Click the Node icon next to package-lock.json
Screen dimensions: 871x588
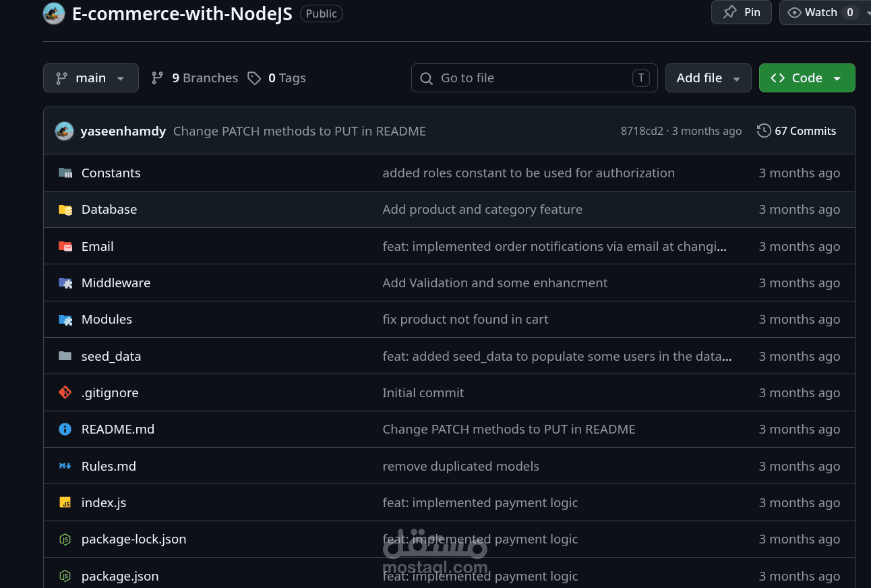pyautogui.click(x=65, y=539)
